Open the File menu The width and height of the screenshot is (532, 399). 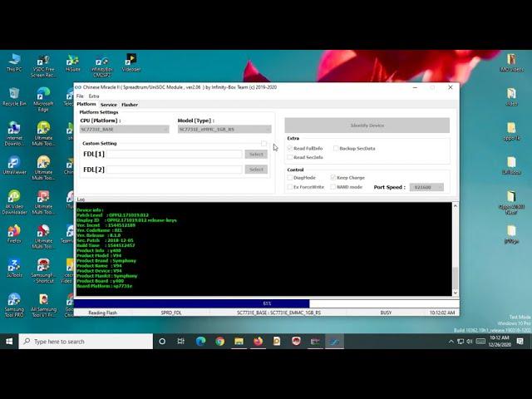point(80,96)
